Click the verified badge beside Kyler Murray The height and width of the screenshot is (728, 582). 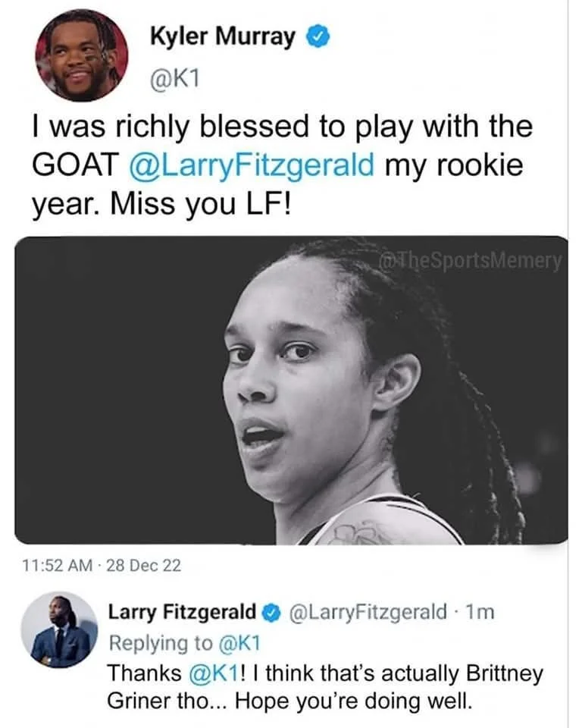316,36
